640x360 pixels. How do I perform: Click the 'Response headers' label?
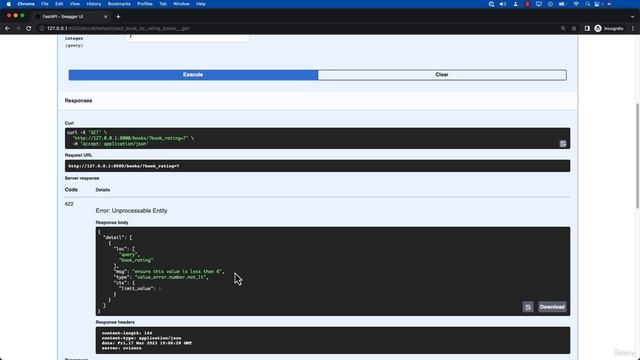click(115, 322)
